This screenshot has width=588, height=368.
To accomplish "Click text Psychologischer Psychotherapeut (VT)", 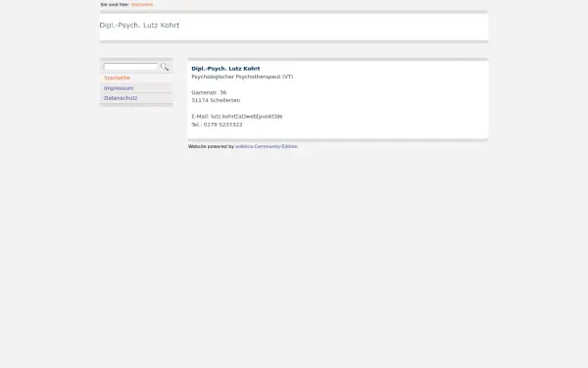I will pyautogui.click(x=242, y=77).
